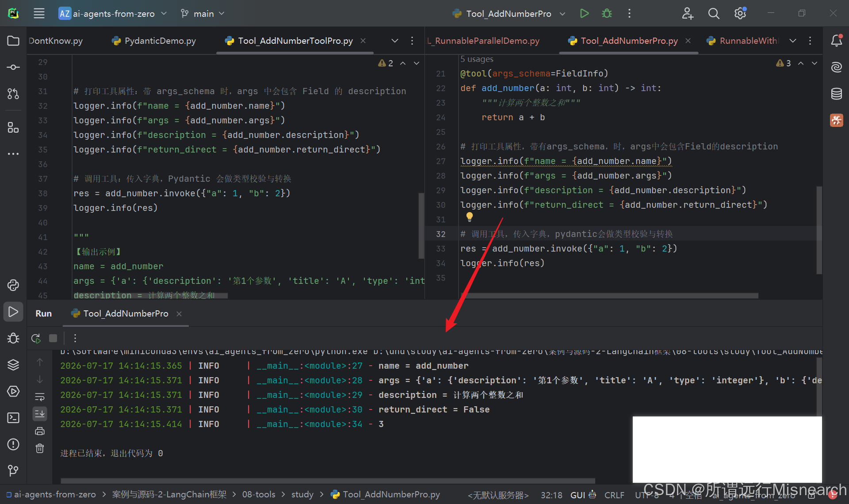Switch to the PydanticDemo.py tab
Image resolution: width=849 pixels, height=504 pixels.
point(153,41)
